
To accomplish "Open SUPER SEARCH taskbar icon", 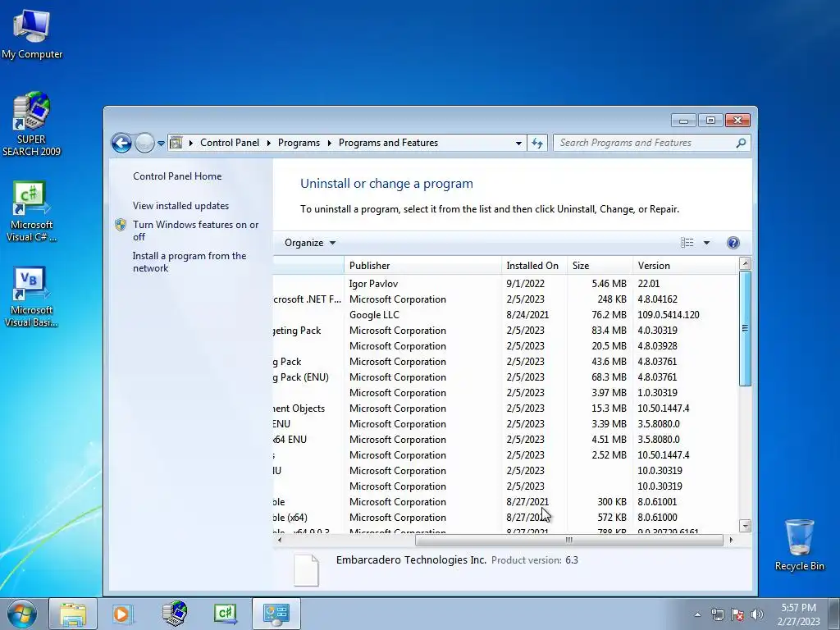I will [176, 614].
